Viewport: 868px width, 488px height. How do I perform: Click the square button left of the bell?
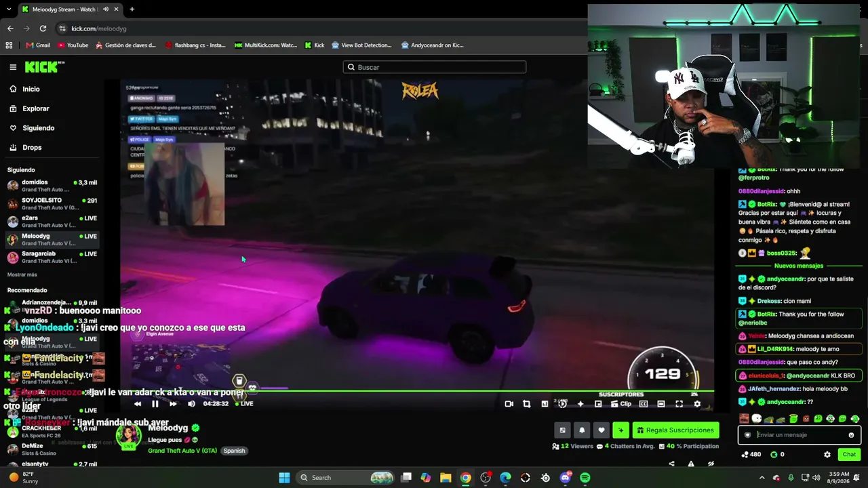pos(562,430)
